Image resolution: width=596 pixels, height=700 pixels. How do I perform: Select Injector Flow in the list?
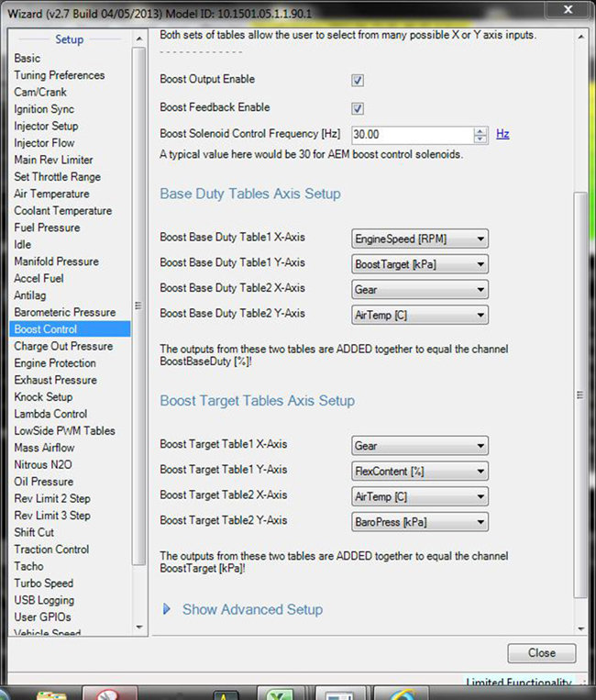tap(44, 143)
